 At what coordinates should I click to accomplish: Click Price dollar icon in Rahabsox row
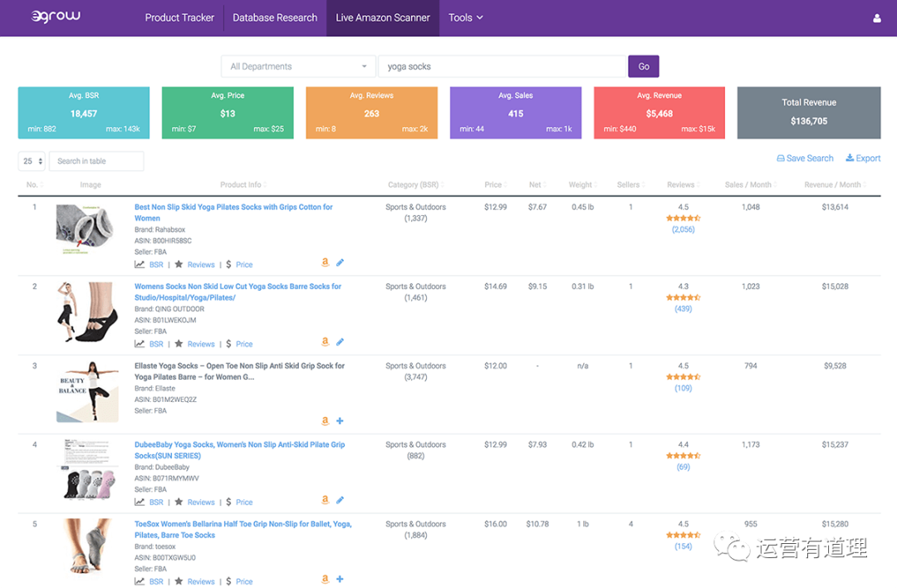click(229, 265)
